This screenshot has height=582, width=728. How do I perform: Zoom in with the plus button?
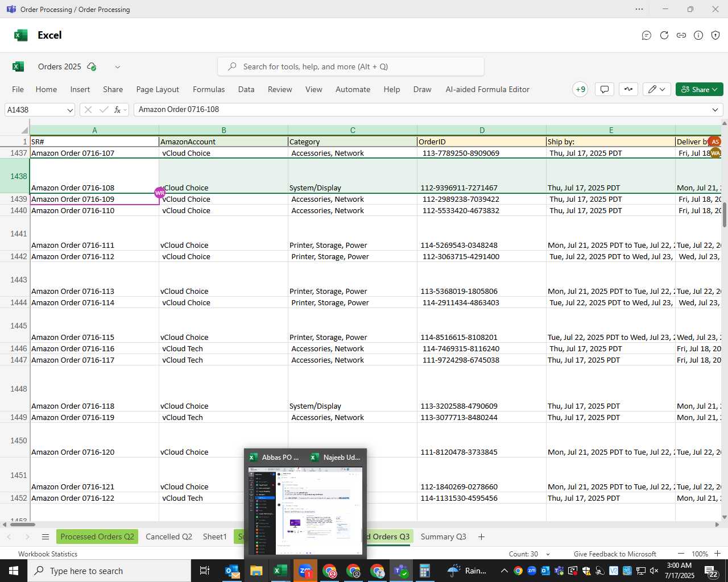pyautogui.click(x=717, y=554)
